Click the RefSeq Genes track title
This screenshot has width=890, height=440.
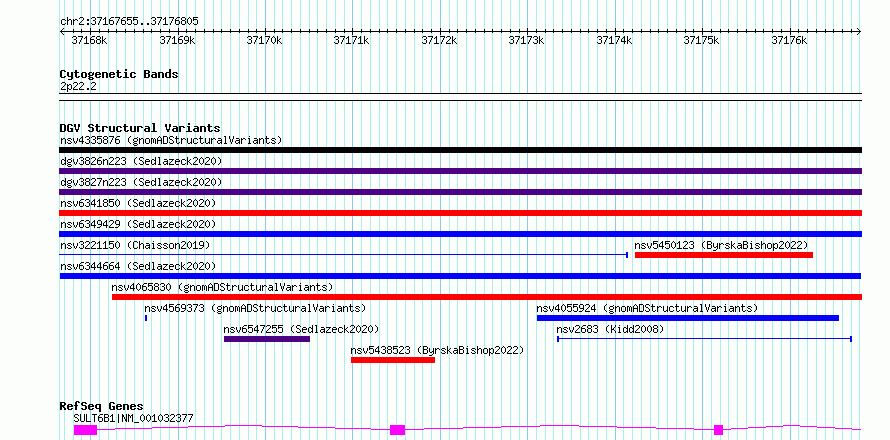click(x=101, y=407)
